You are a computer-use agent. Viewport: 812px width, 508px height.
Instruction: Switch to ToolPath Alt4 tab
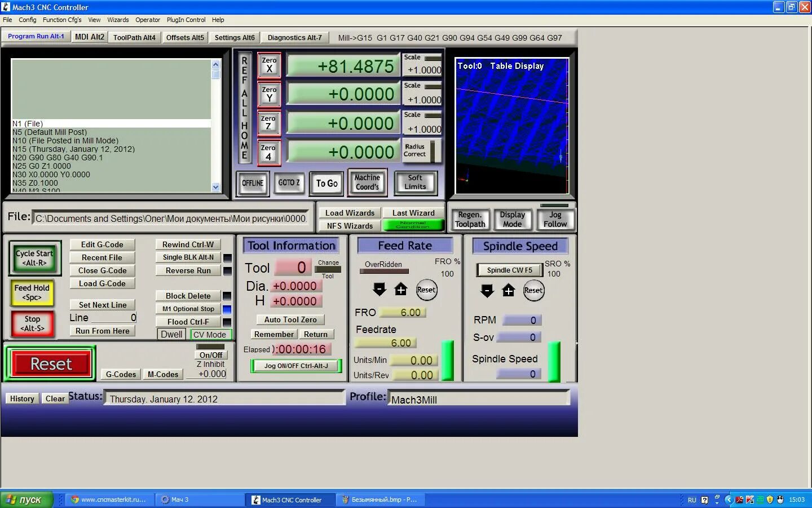click(134, 37)
